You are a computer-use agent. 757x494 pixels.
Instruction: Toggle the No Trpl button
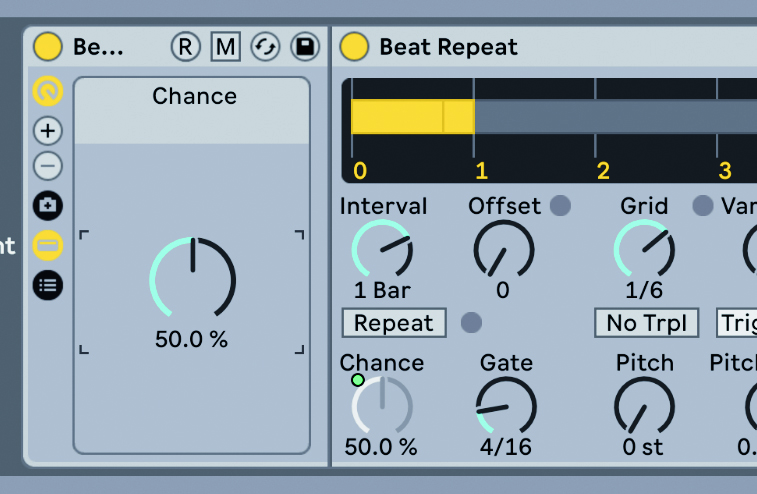(x=646, y=323)
